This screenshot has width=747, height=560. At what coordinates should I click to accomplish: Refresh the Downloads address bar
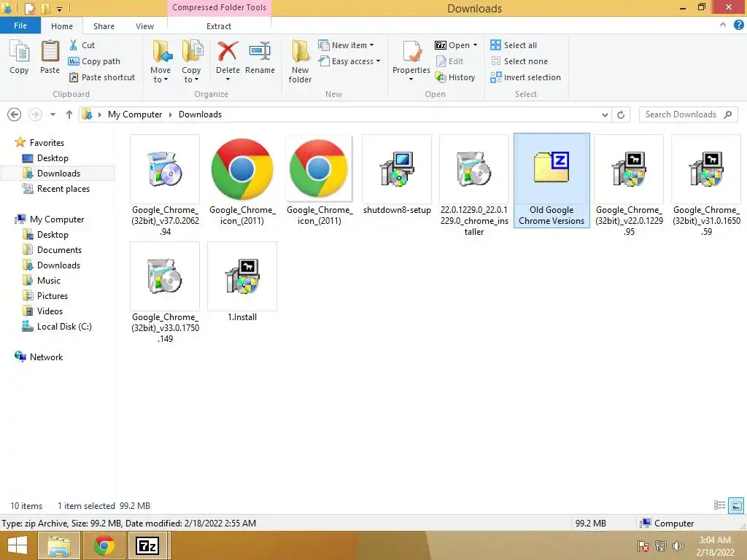(621, 114)
